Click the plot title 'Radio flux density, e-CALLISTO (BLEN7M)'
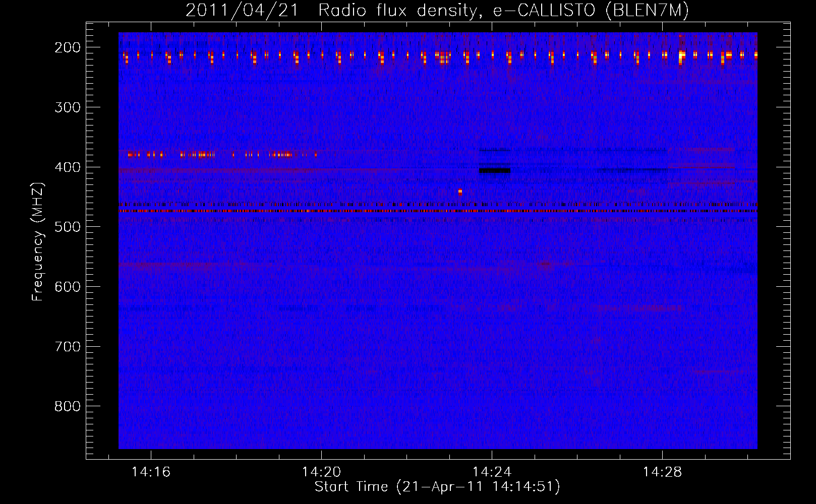 pyautogui.click(x=503, y=10)
